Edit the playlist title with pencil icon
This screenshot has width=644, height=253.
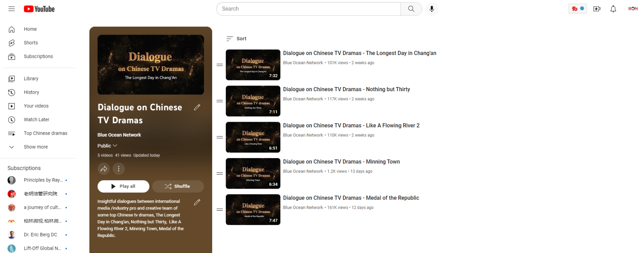pyautogui.click(x=197, y=107)
